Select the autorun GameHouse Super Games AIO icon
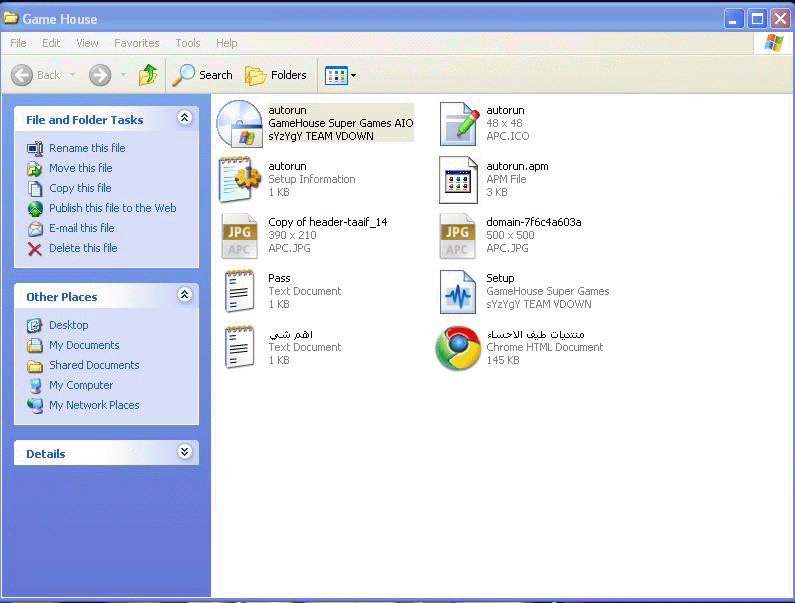Viewport: 795px width, 603px height. [240, 123]
